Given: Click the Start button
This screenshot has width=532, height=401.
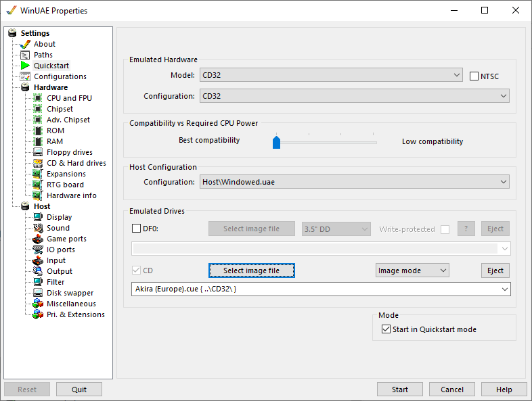Looking at the screenshot, I should [400, 389].
